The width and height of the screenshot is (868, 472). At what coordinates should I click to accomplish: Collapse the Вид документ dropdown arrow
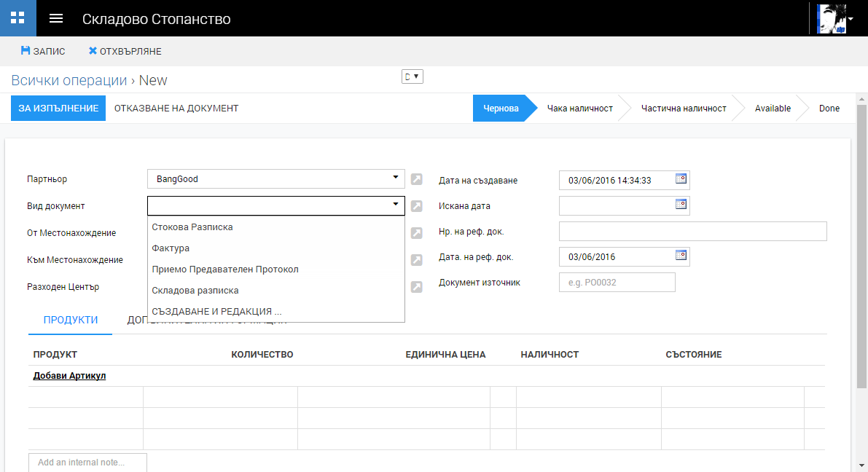click(x=395, y=204)
